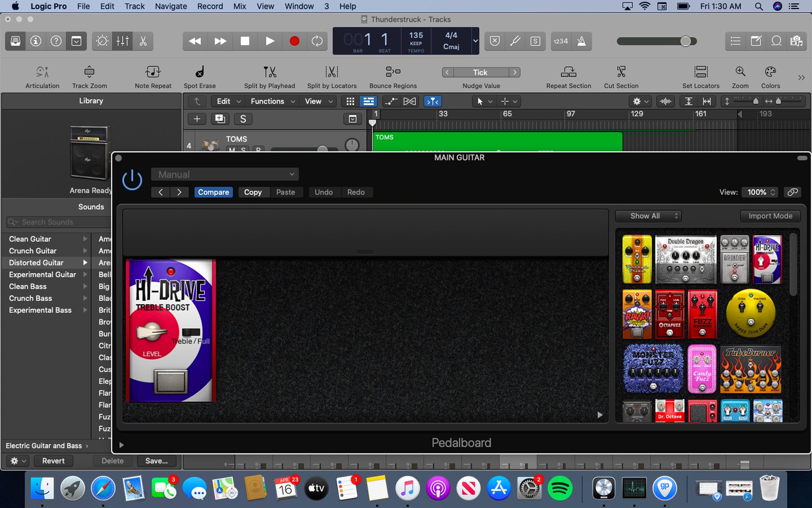The image size is (812, 508).
Task: Open the Window menu
Action: tap(299, 6)
